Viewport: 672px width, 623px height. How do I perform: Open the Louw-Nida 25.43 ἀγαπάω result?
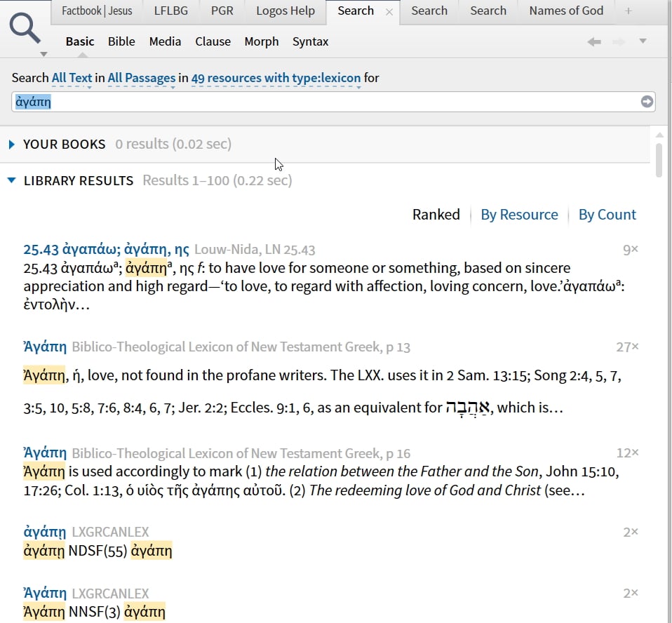tap(107, 249)
